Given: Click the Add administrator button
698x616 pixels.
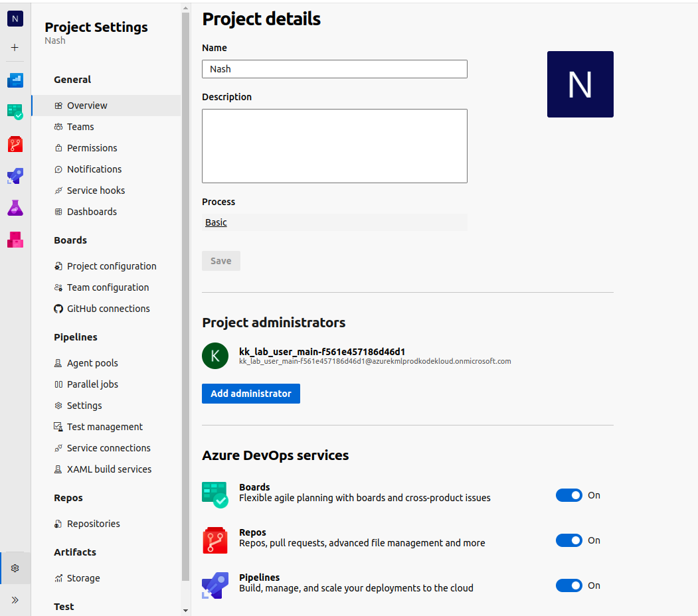Looking at the screenshot, I should point(251,394).
